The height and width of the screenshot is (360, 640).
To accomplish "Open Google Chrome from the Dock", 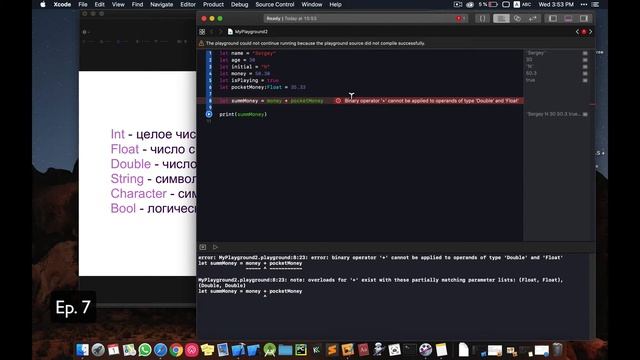I will (176, 350).
